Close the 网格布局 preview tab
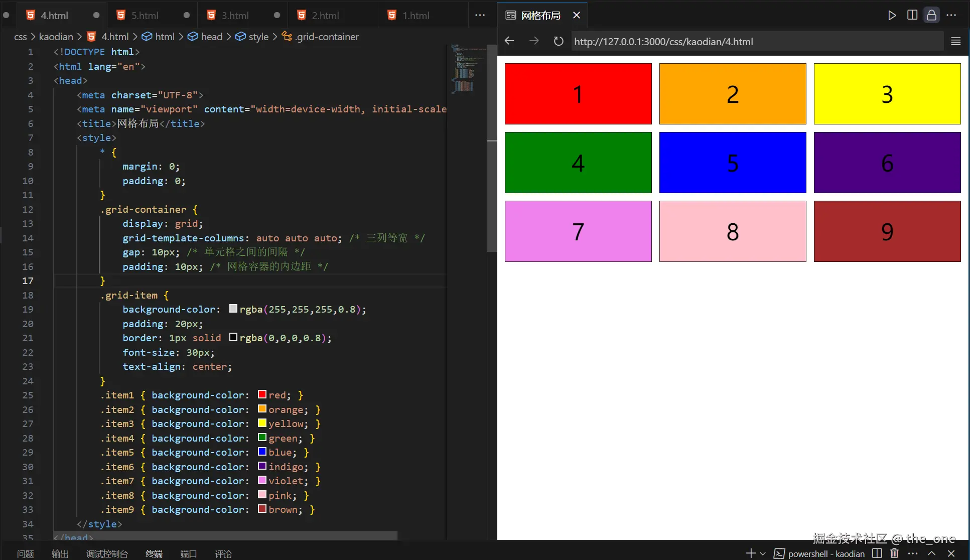This screenshot has width=970, height=560. coord(577,15)
